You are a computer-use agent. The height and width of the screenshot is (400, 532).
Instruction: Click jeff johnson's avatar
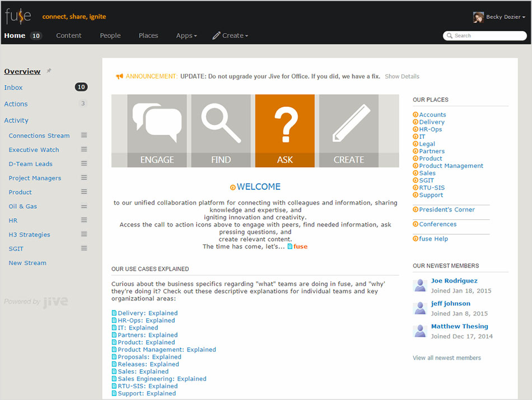pos(420,308)
